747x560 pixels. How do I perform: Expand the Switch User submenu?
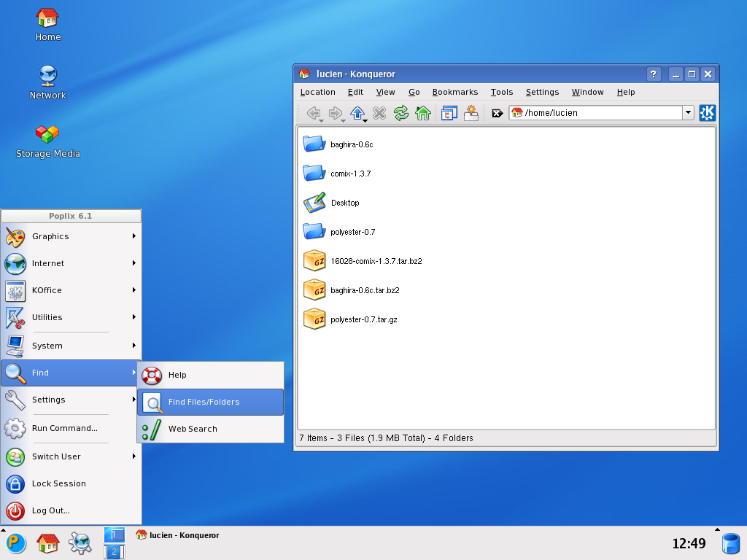[x=71, y=456]
